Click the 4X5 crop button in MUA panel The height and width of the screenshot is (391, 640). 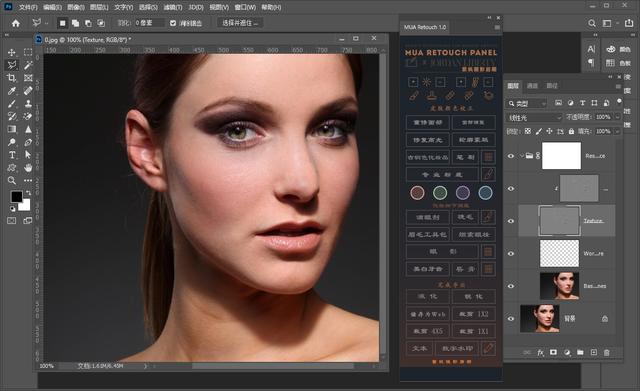(x=428, y=331)
